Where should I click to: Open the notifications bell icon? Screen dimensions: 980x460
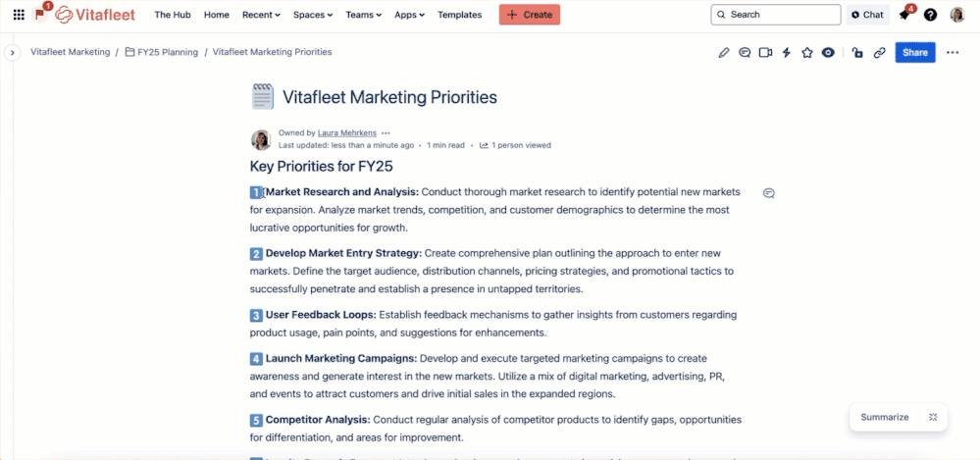pyautogui.click(x=904, y=15)
